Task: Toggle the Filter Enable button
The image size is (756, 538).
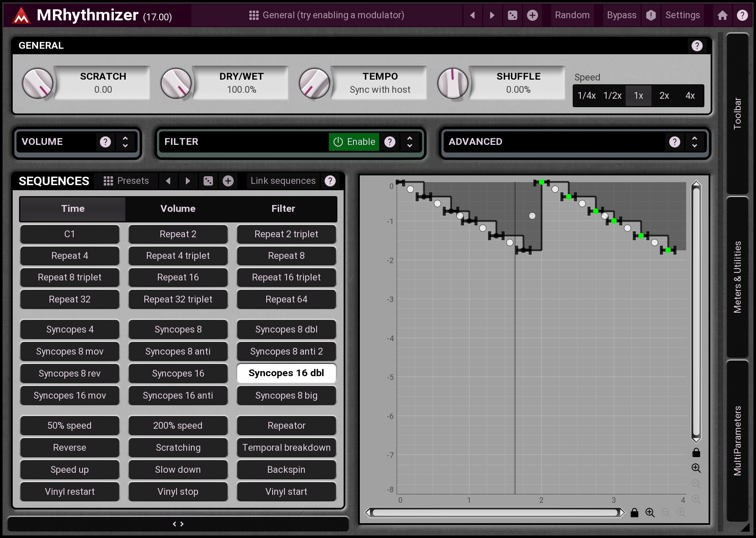Action: pyautogui.click(x=354, y=142)
